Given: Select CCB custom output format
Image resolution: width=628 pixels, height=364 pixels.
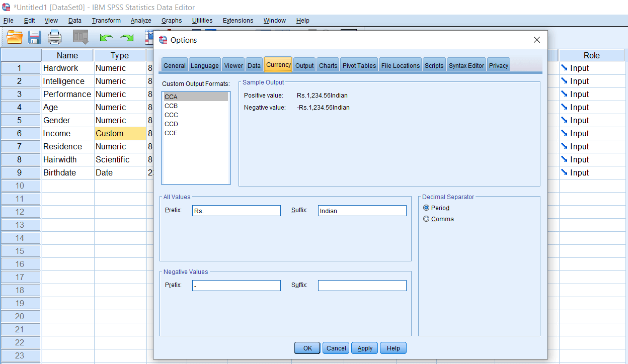Looking at the screenshot, I should tap(196, 106).
